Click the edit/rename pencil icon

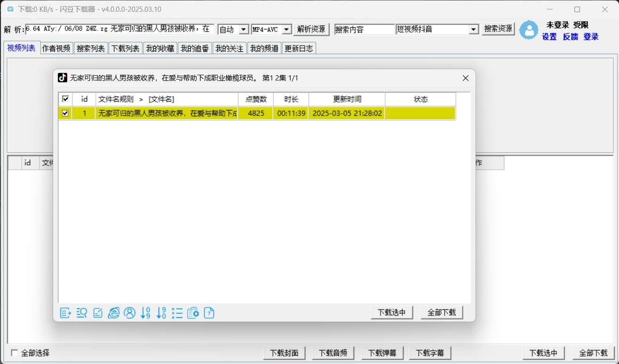(x=98, y=313)
